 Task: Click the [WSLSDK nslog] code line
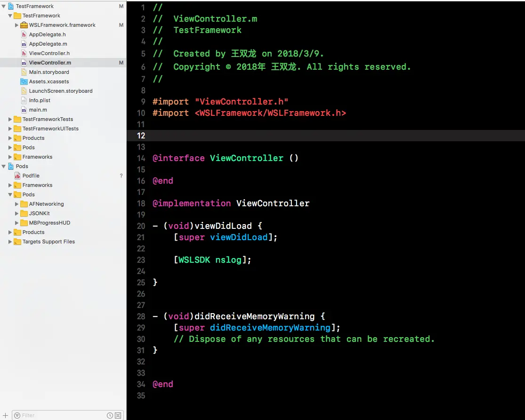pos(212,259)
